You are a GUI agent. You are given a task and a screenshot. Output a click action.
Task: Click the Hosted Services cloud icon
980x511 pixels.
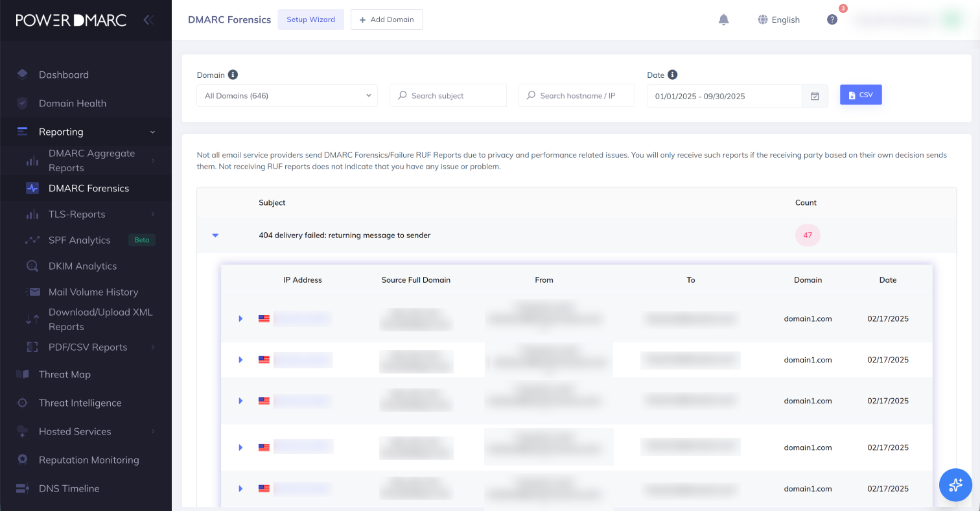click(23, 431)
